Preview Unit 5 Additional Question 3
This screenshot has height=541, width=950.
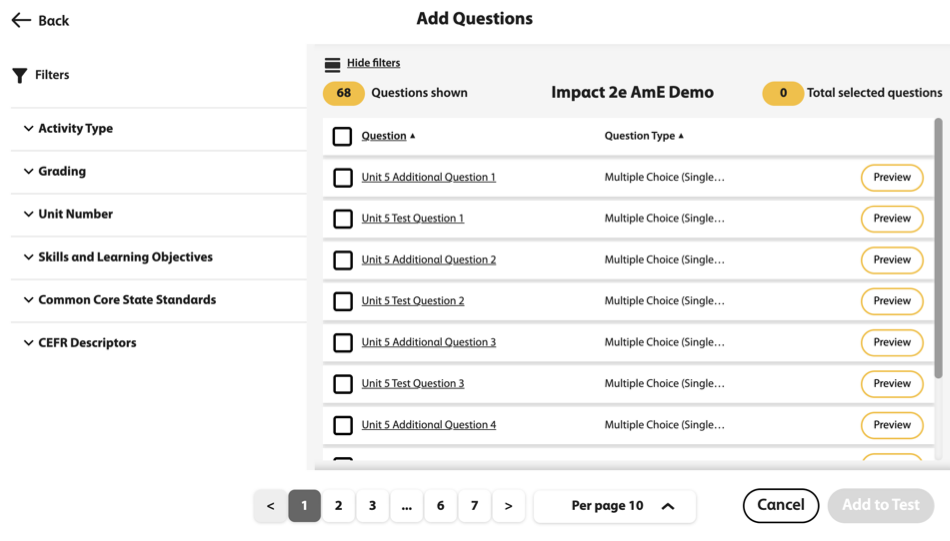[891, 342]
